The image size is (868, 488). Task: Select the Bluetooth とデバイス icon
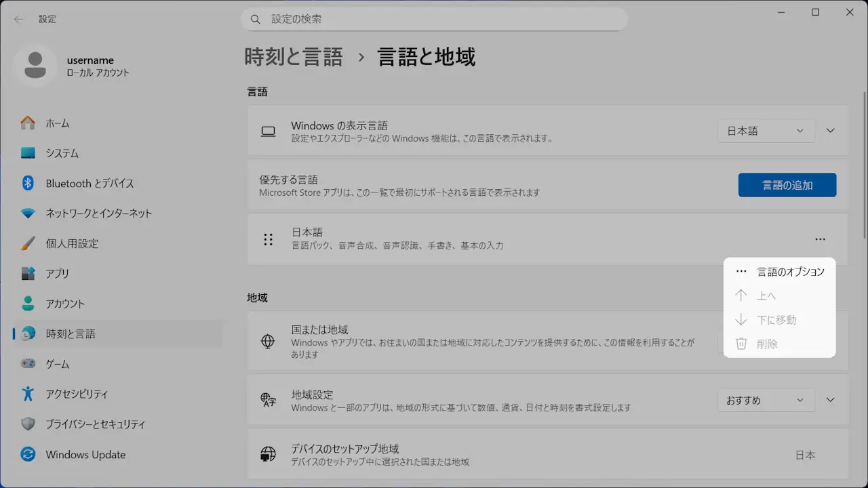(28, 183)
